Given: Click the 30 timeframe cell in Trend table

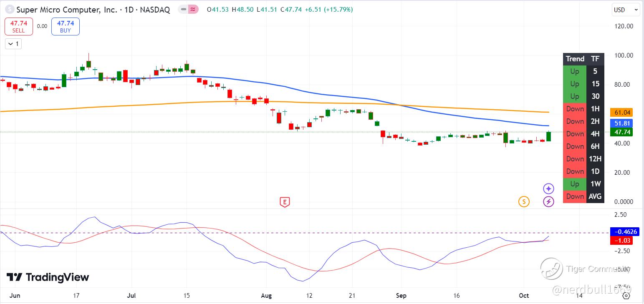Looking at the screenshot, I should pos(595,96).
